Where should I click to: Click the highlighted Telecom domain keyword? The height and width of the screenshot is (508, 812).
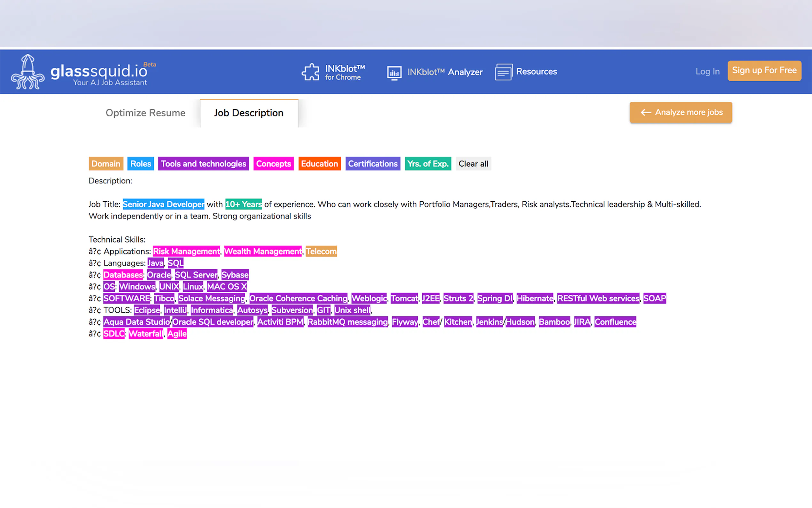tap(321, 251)
